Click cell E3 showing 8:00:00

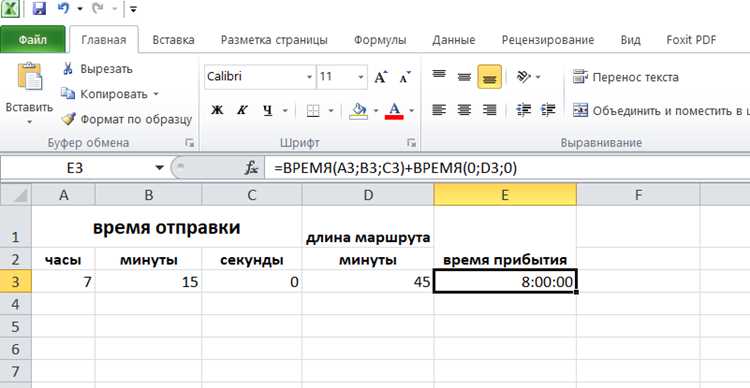[505, 282]
